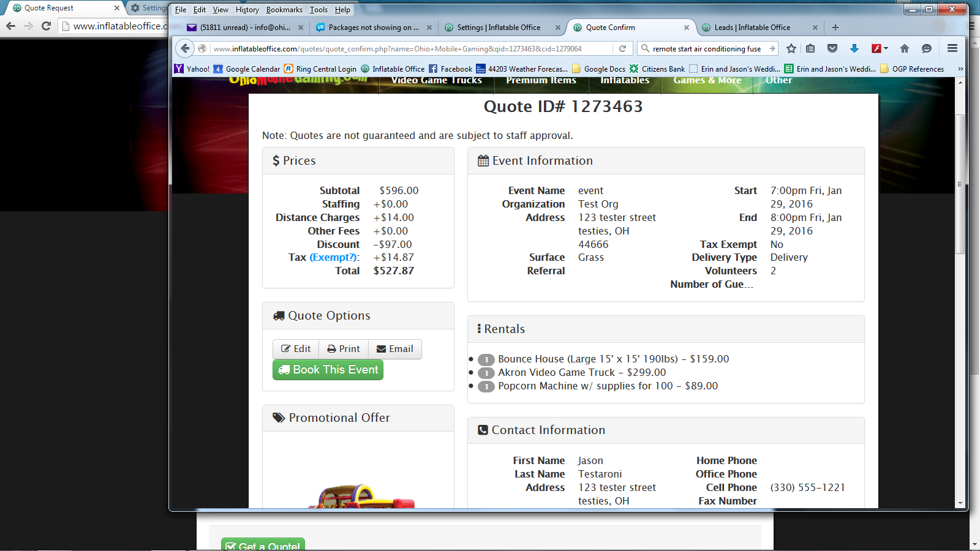
Task: Click the Firefox Hello chat icon
Action: point(926,48)
